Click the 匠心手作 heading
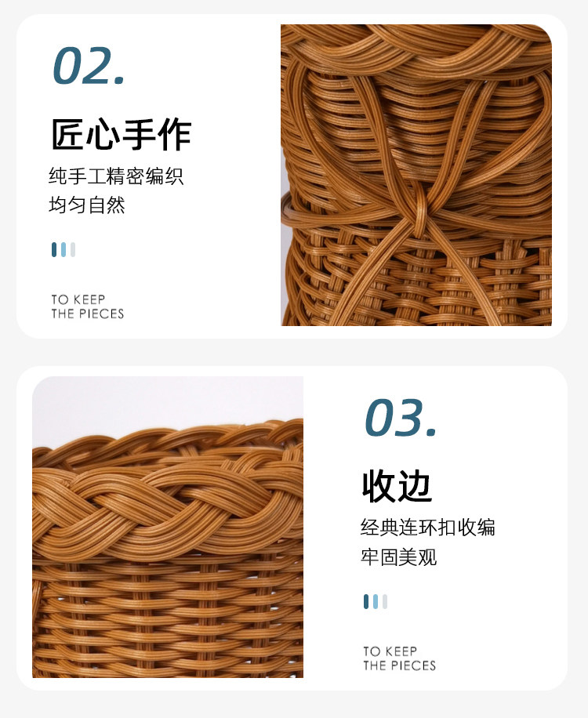This screenshot has width=588, height=718. 121,135
